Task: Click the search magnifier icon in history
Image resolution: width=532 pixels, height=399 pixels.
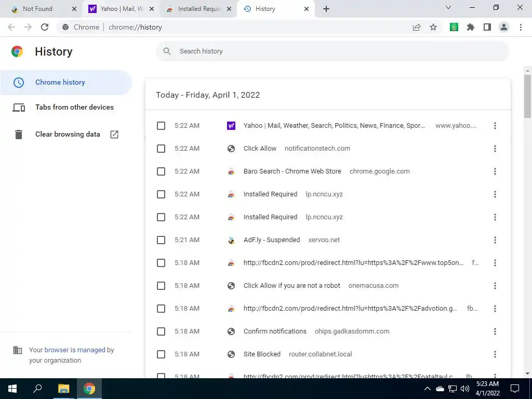Action: (167, 51)
